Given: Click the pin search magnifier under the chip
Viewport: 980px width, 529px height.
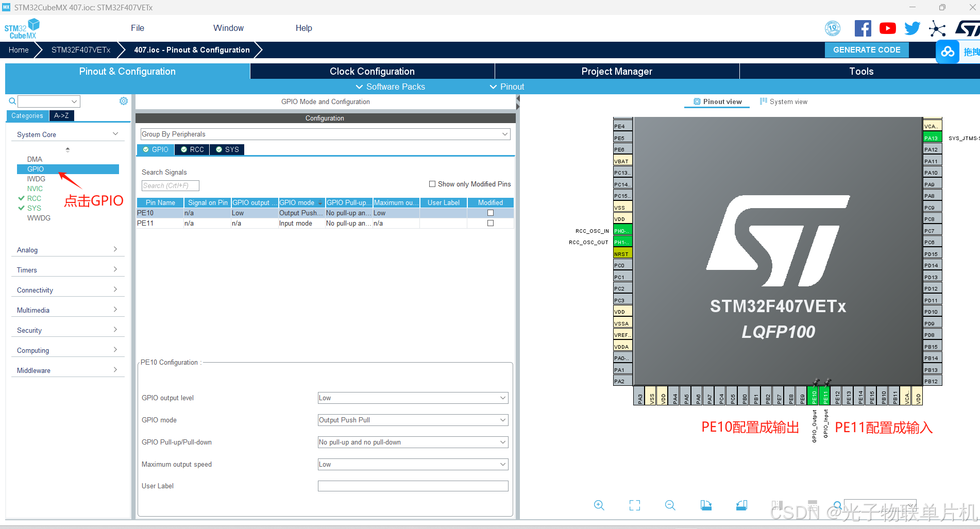Looking at the screenshot, I should [838, 505].
